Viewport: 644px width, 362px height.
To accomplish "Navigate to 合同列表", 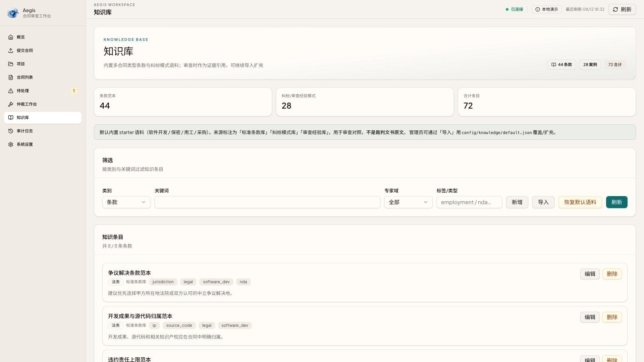I will pos(43,77).
